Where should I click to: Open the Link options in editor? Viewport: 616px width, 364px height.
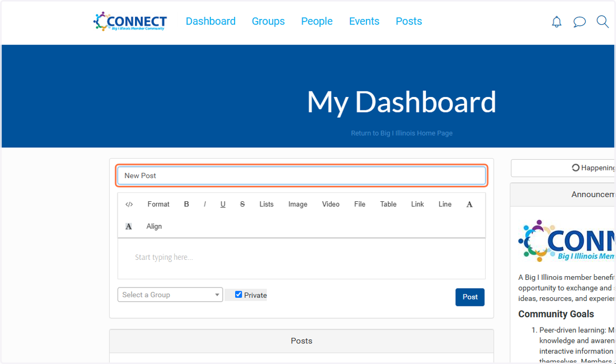pos(417,204)
